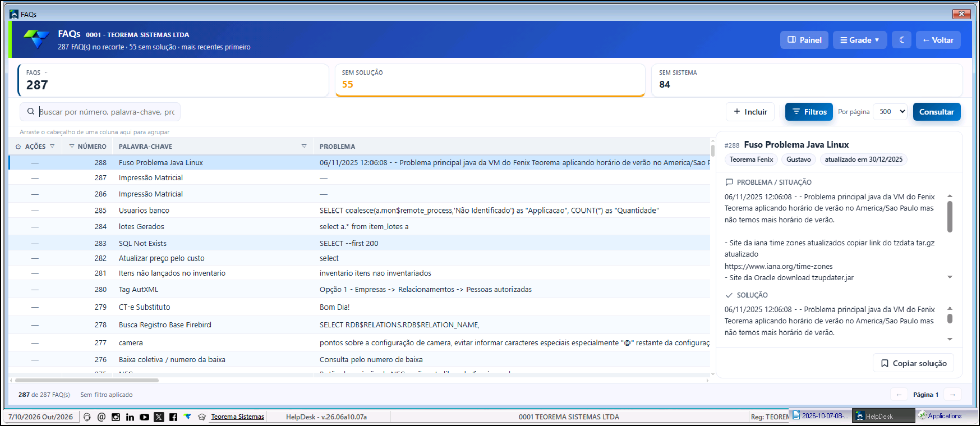Open the Filtros panel
Viewport: 980px width, 426px height.
[x=809, y=112]
